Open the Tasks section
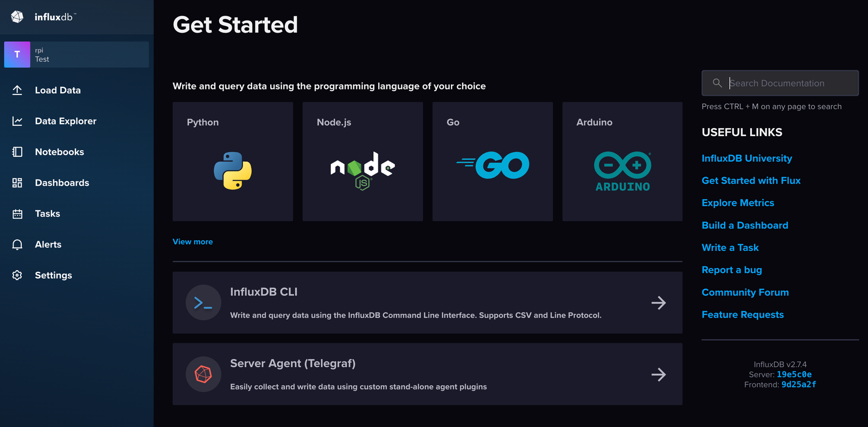This screenshot has height=427, width=868. pyautogui.click(x=48, y=214)
